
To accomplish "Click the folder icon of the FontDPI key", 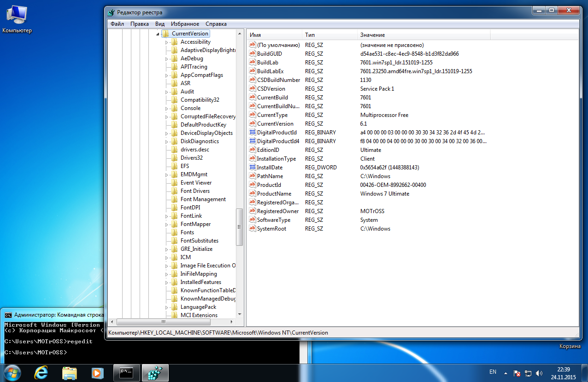I will [174, 208].
